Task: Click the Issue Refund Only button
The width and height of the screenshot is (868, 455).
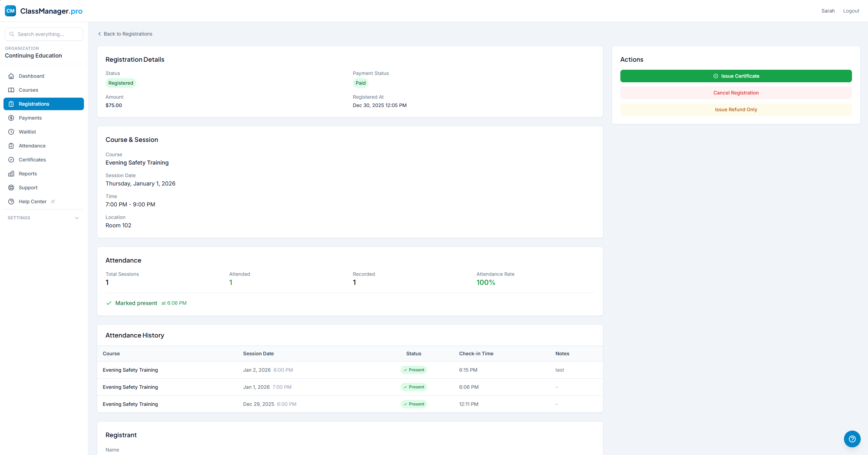Action: [736, 109]
